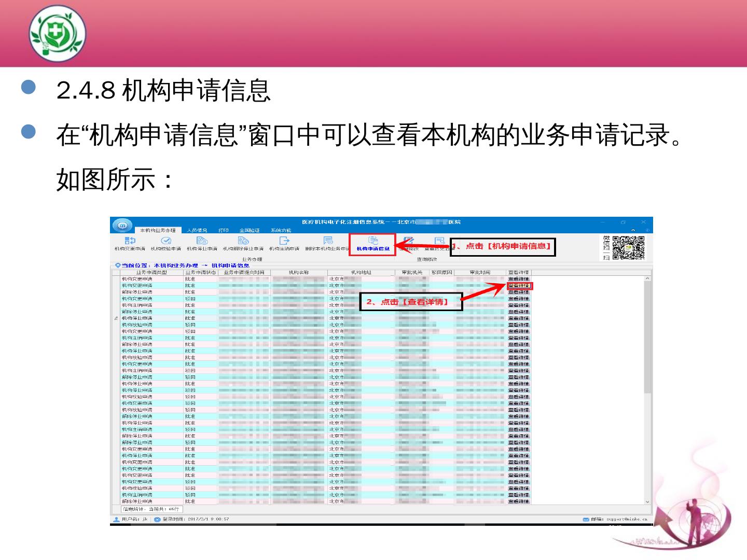The height and width of the screenshot is (560, 747).
Task: Click 查看详情 in the first table row
Action: coord(518,279)
